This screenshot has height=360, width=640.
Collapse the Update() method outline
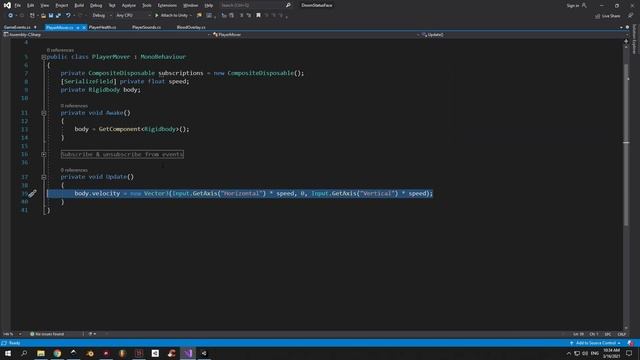coord(44,177)
